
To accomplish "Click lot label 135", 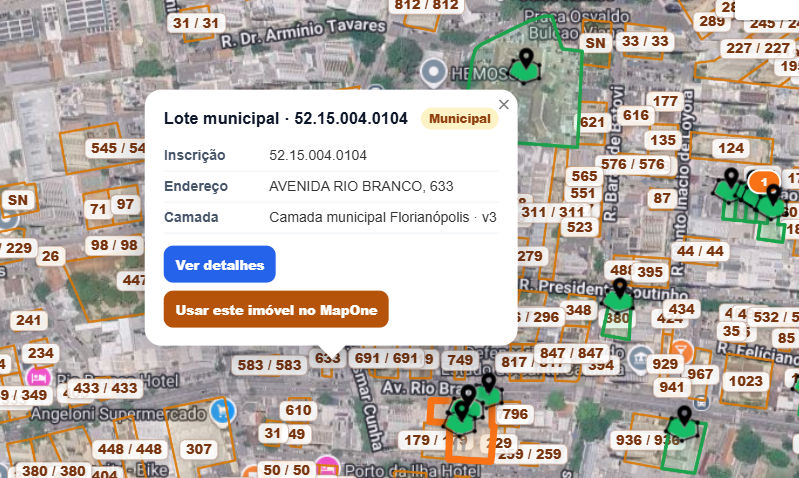I will (x=662, y=140).
